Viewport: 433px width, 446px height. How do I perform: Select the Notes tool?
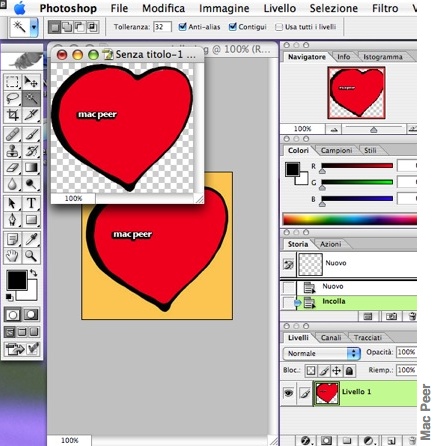pyautogui.click(x=13, y=239)
